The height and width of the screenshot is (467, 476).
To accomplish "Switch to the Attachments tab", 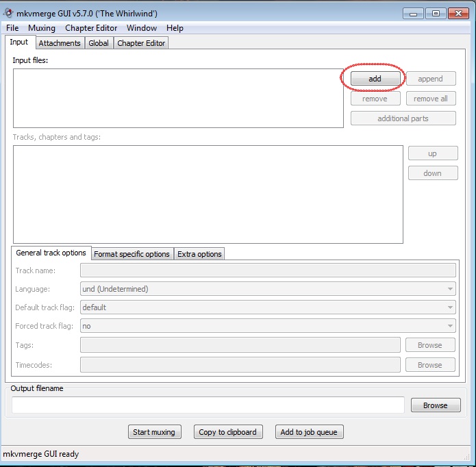I will click(60, 43).
